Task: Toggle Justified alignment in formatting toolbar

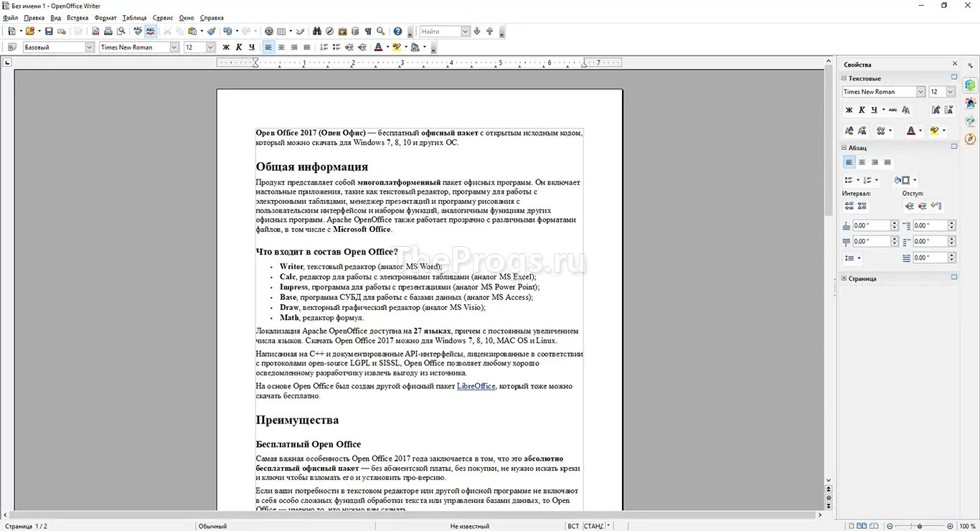Action: (307, 47)
